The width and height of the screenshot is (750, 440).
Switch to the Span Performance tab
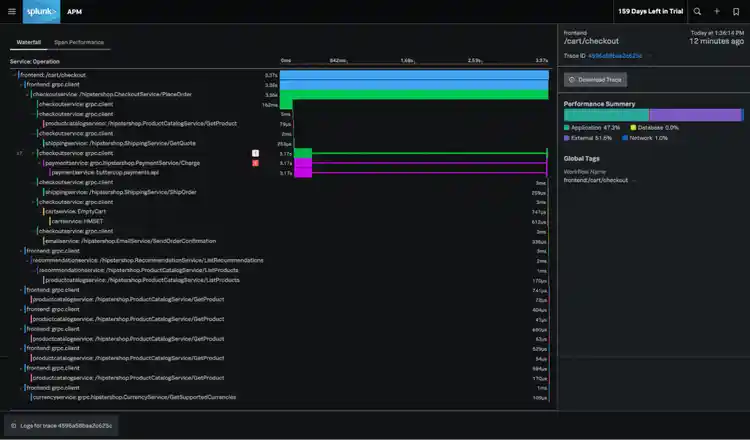79,43
